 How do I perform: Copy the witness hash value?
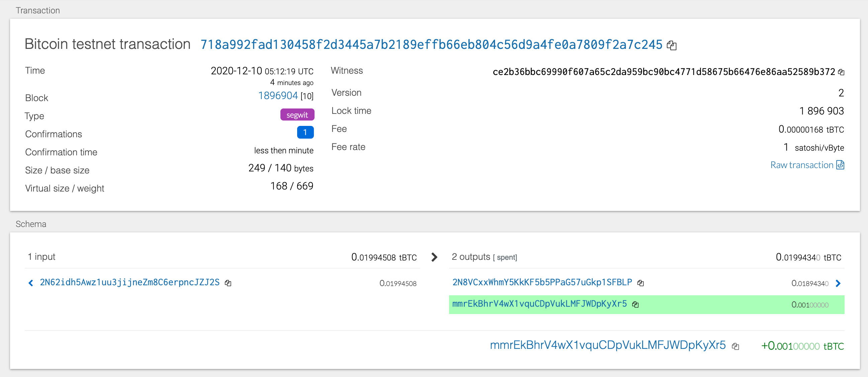(841, 72)
